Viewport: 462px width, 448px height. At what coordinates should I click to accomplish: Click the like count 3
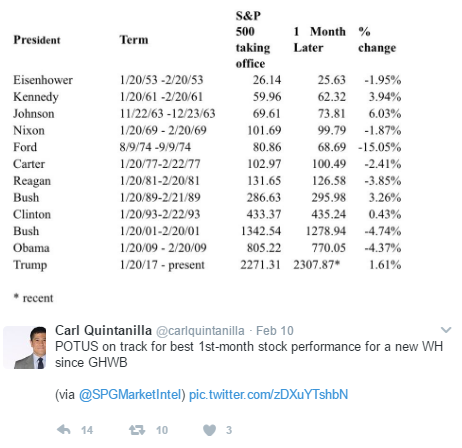(229, 430)
